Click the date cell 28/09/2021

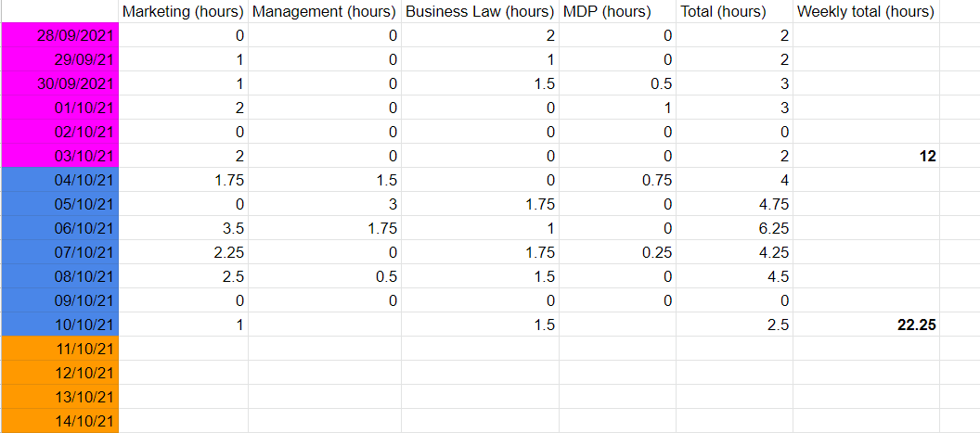pyautogui.click(x=59, y=35)
